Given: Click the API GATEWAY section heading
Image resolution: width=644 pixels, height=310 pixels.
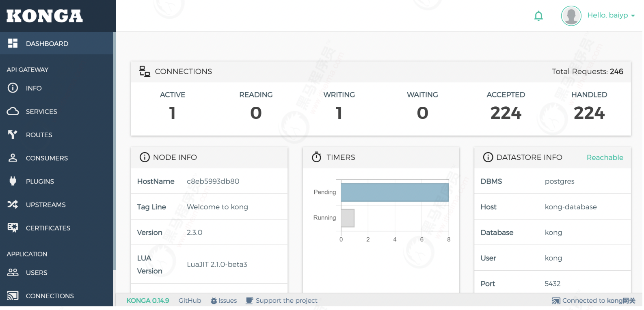Looking at the screenshot, I should point(27,70).
